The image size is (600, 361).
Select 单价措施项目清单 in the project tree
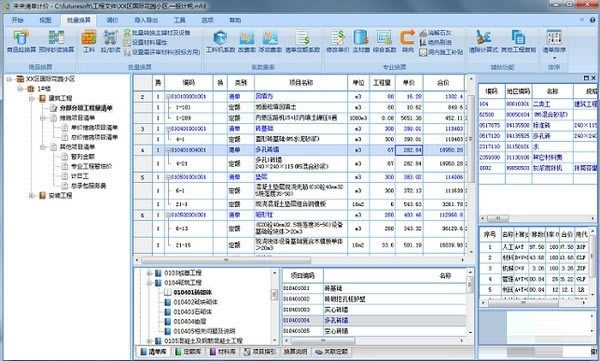[x=95, y=127]
